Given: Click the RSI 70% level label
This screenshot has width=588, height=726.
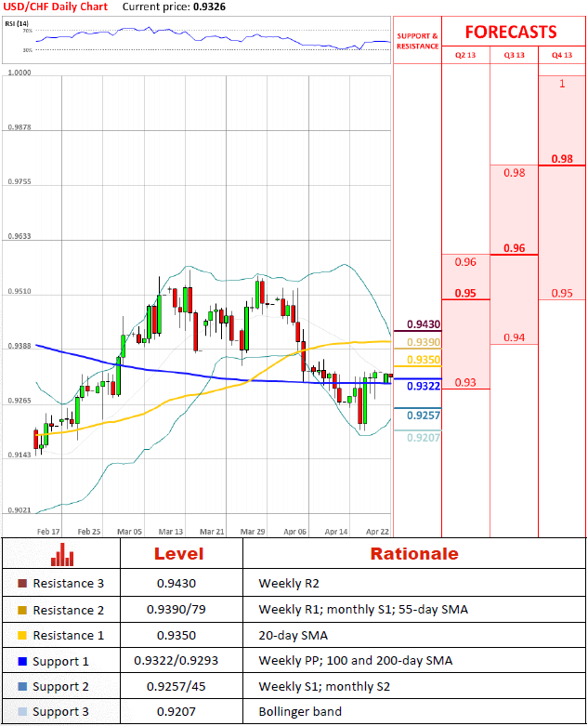Looking at the screenshot, I should tap(28, 31).
